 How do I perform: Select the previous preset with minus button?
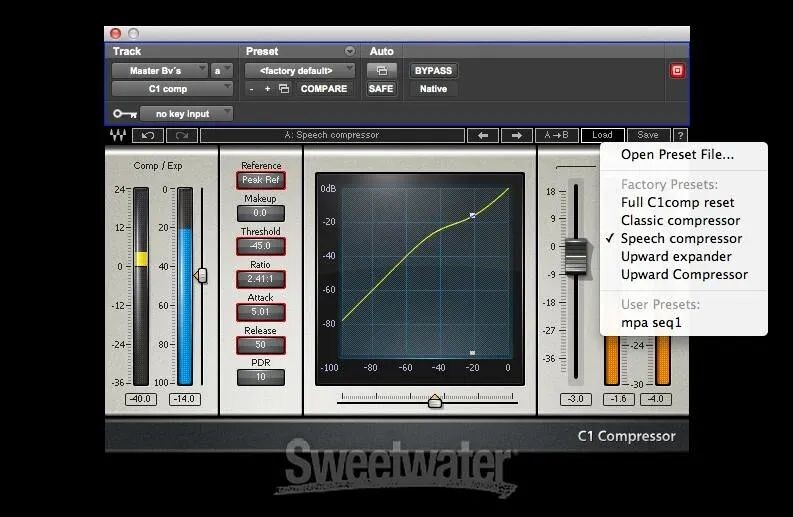[251, 89]
